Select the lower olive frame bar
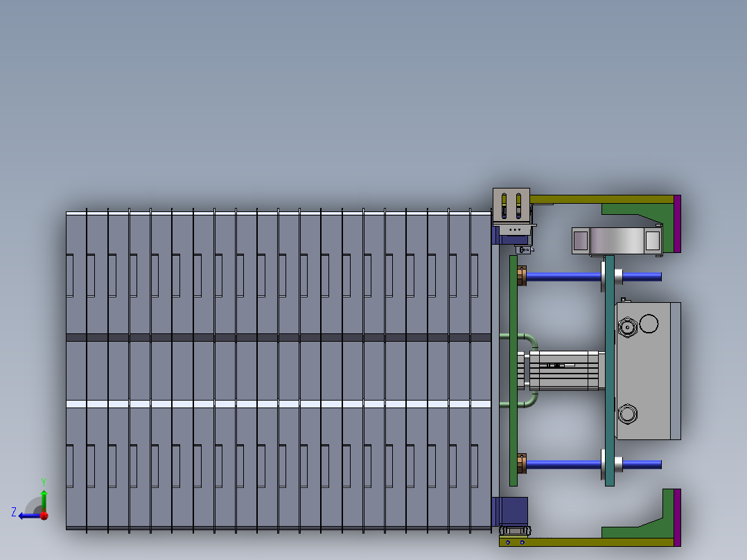The width and height of the screenshot is (747, 560). [587, 542]
